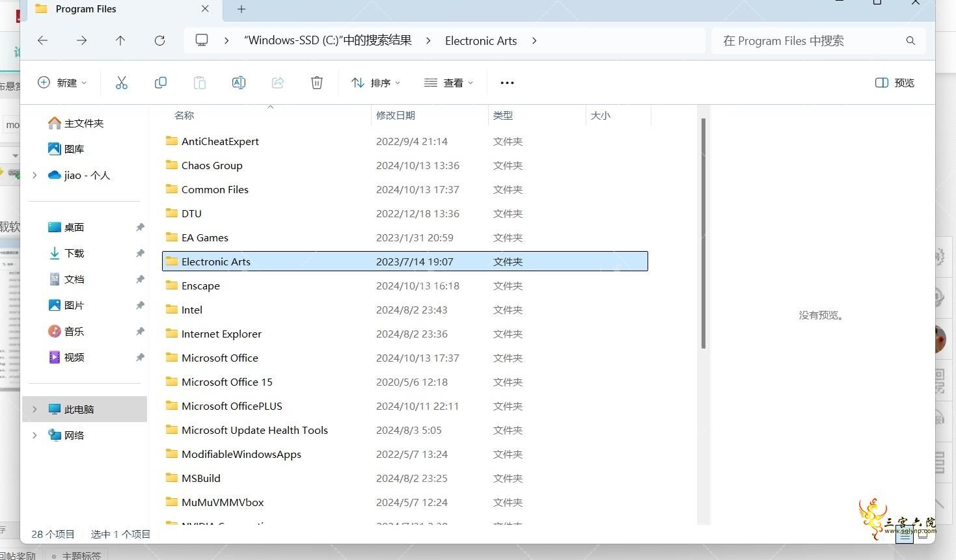Open 视频 in the sidebar
The width and height of the screenshot is (956, 560).
tap(66, 357)
